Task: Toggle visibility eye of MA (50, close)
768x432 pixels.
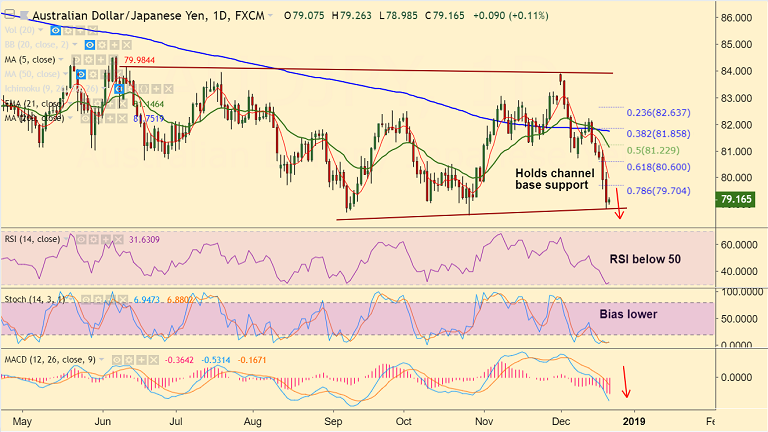Action: 81,74
